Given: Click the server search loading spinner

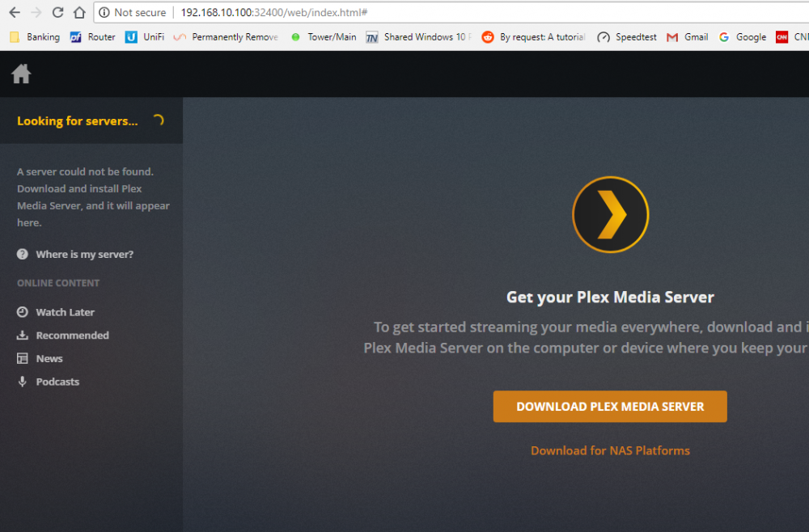Looking at the screenshot, I should tap(158, 120).
